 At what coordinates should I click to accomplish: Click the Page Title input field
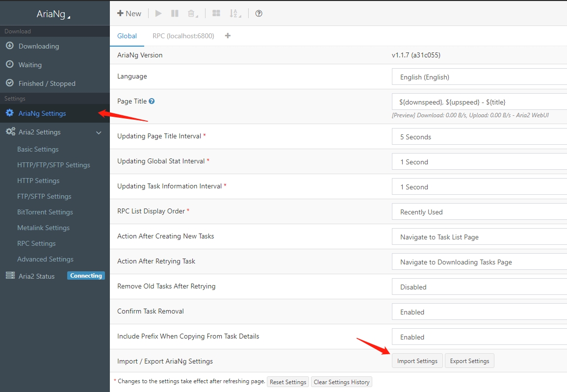pyautogui.click(x=480, y=102)
